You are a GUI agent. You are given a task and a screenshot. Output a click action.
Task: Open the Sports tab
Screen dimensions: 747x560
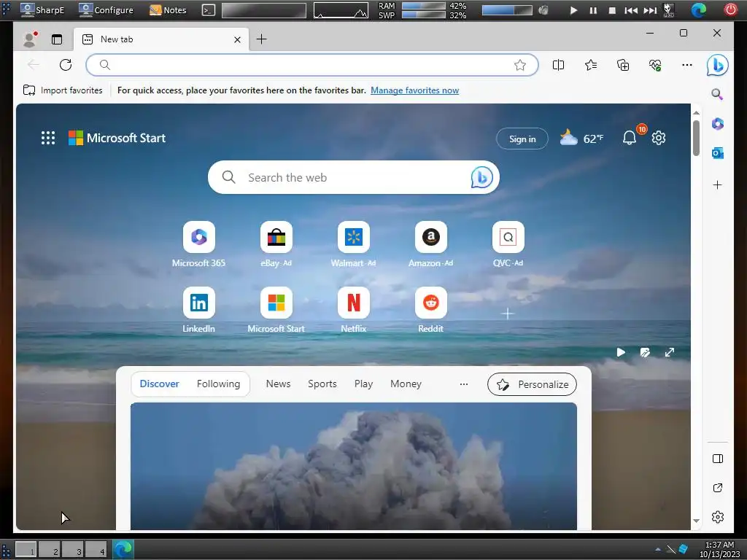tap(322, 384)
